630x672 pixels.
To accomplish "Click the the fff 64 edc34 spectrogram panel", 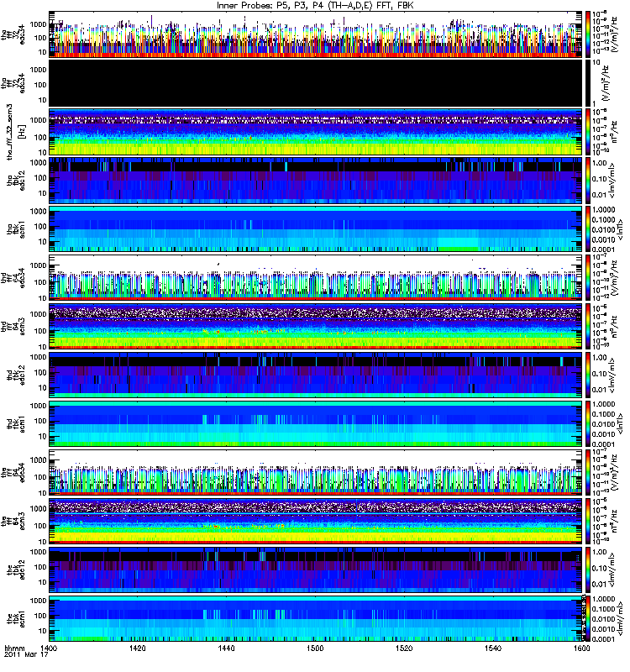I will coord(316,472).
